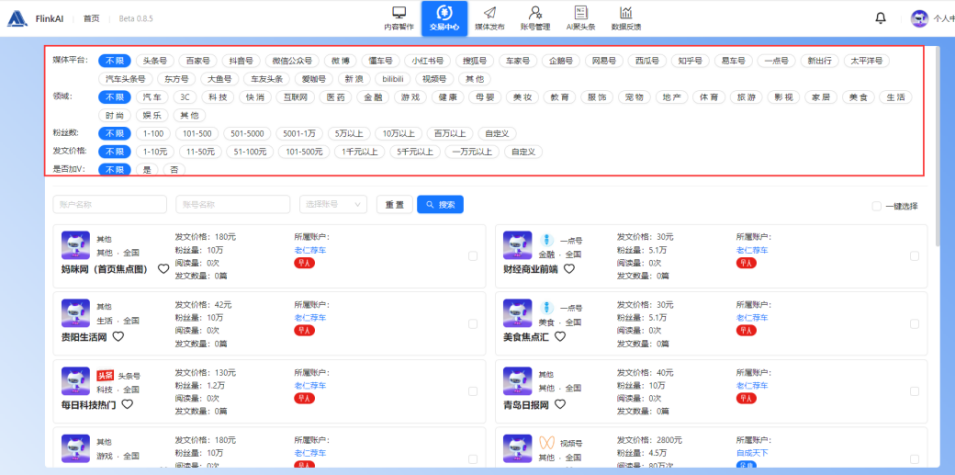The width and height of the screenshot is (955, 475).
Task: Choose the 101-500元 price range
Action: click(303, 152)
